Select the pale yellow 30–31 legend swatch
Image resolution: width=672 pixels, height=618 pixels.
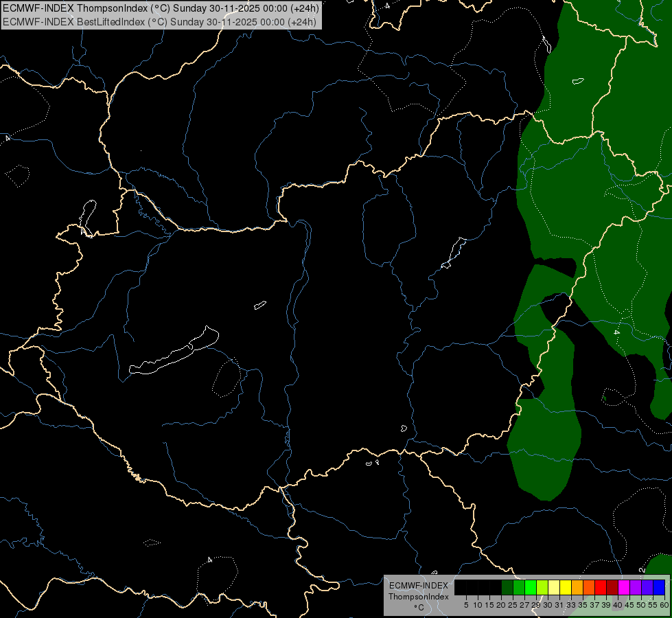[554, 587]
